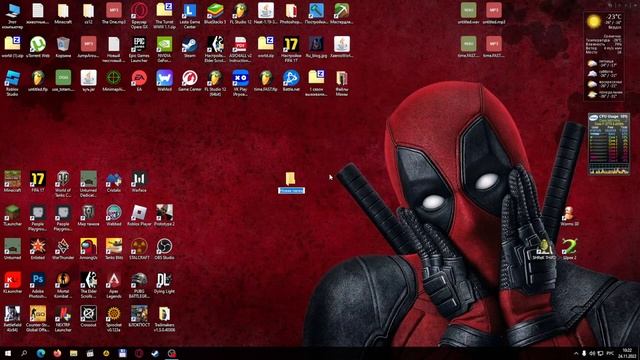Launch the Battle.net desktop shortcut
This screenshot has width=640, height=360.
[x=291, y=80]
